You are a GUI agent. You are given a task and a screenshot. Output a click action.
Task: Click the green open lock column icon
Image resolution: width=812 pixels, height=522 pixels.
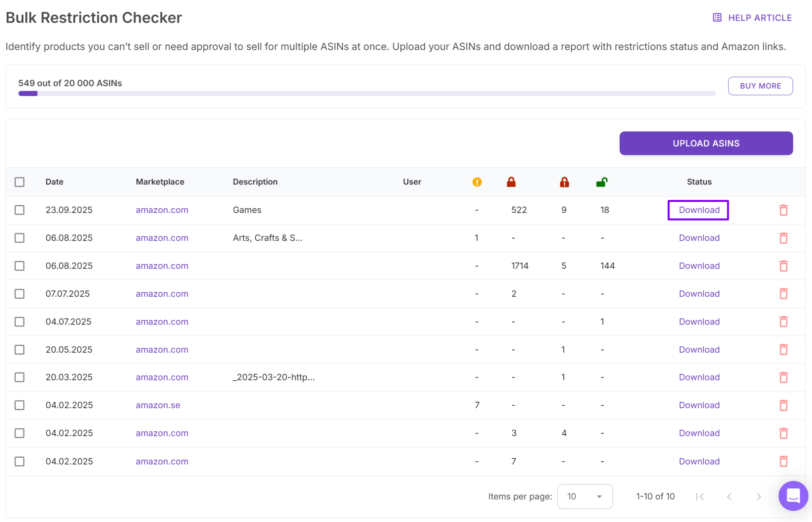[602, 182]
